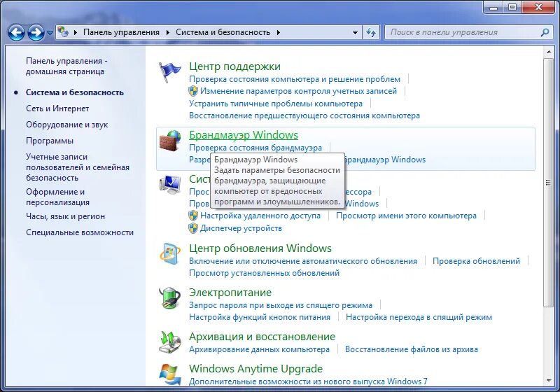This screenshot has height=392, width=560.
Task: Open Центр обновления Windows heading
Action: [260, 248]
